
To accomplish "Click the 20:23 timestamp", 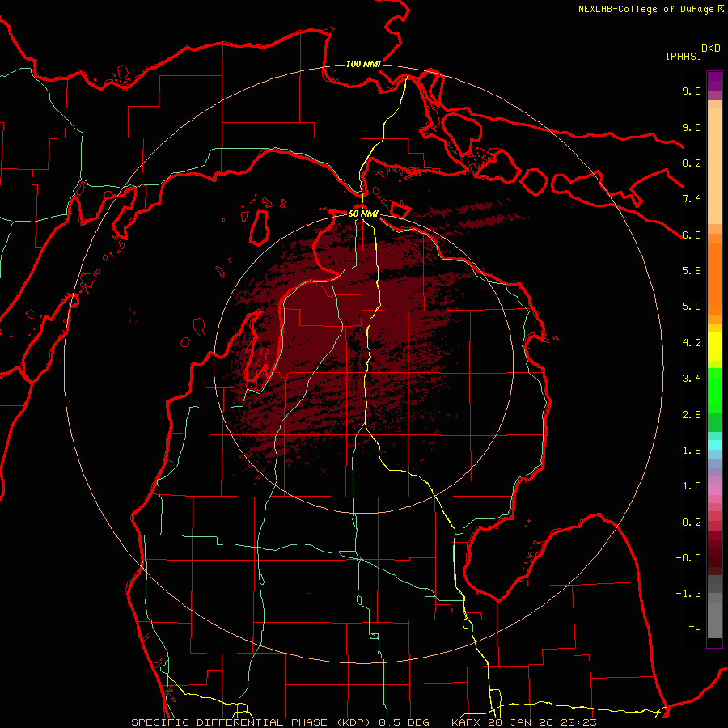I will pyautogui.click(x=579, y=722).
